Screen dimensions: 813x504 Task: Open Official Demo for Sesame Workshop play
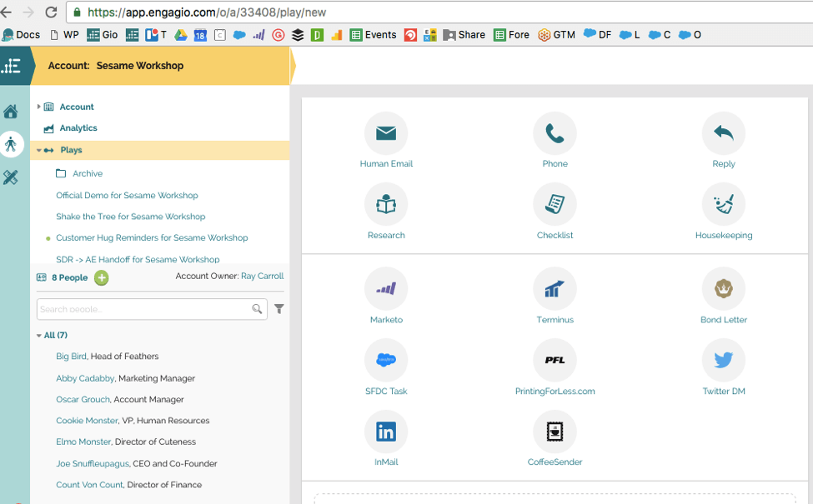[127, 195]
